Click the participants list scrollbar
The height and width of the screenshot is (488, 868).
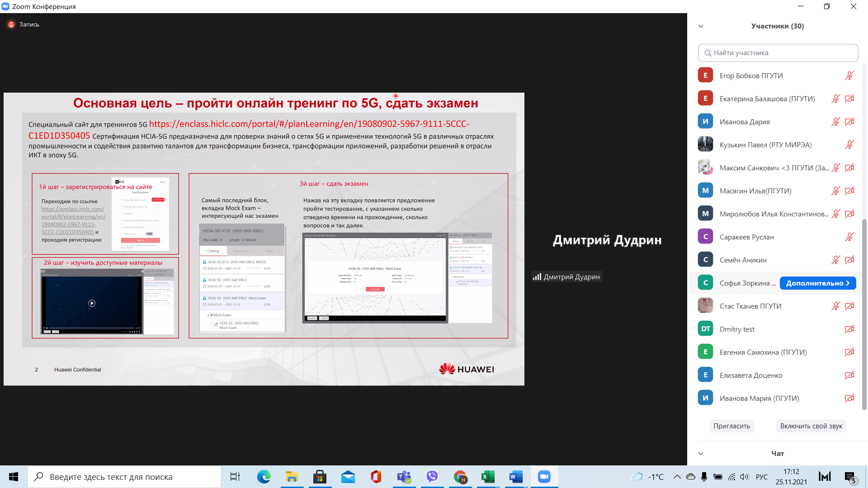click(864, 314)
